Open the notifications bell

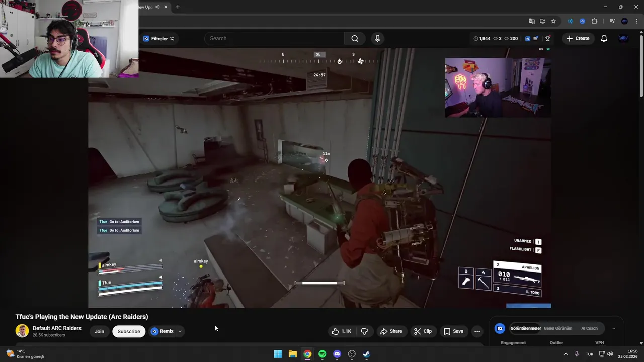pos(604,39)
